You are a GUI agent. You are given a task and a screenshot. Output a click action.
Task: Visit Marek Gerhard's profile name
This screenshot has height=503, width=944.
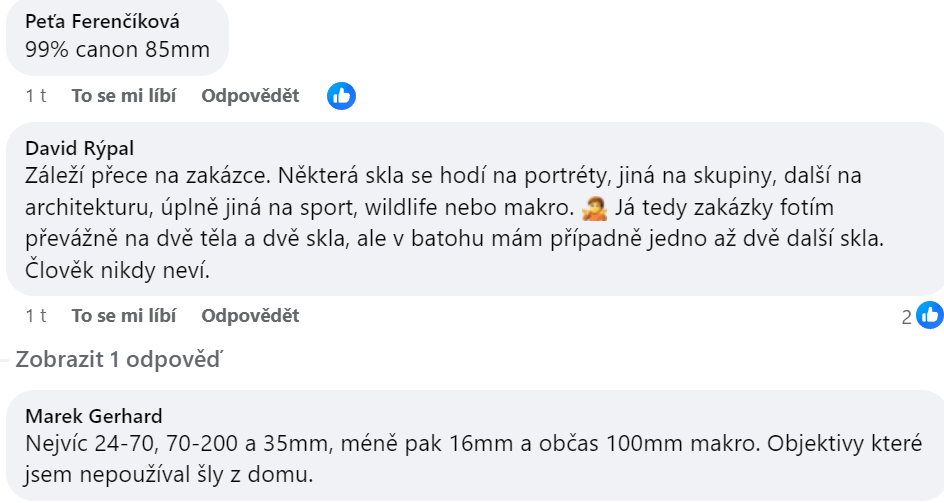94,416
